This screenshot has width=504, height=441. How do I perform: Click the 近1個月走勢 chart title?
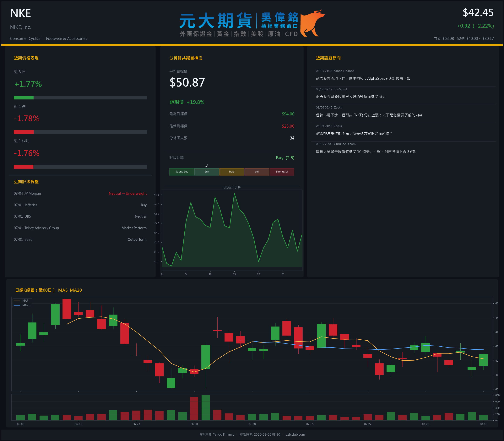coord(232,188)
